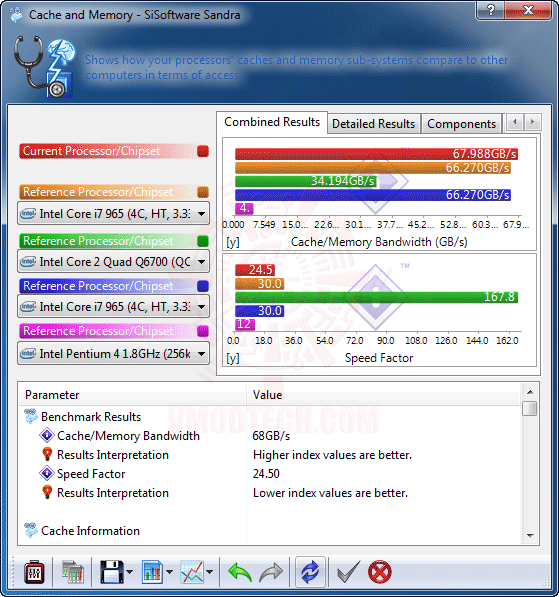The width and height of the screenshot is (559, 597).
Task: Open the bar chart icon dropdown arrow
Action: pos(169,571)
